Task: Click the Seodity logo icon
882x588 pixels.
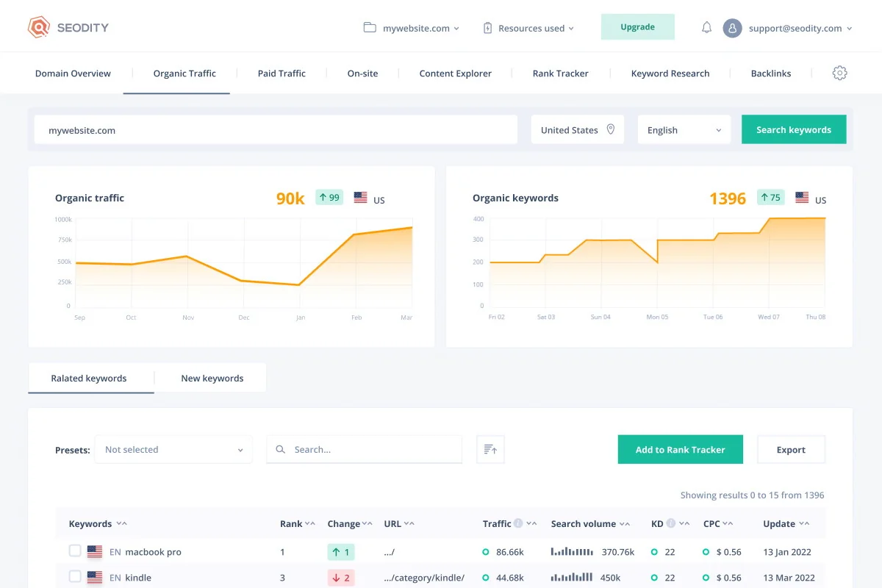Action: pyautogui.click(x=38, y=27)
